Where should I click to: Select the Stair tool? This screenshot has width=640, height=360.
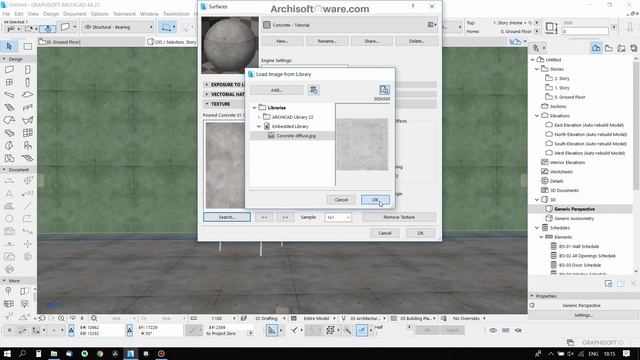(x=9, y=108)
